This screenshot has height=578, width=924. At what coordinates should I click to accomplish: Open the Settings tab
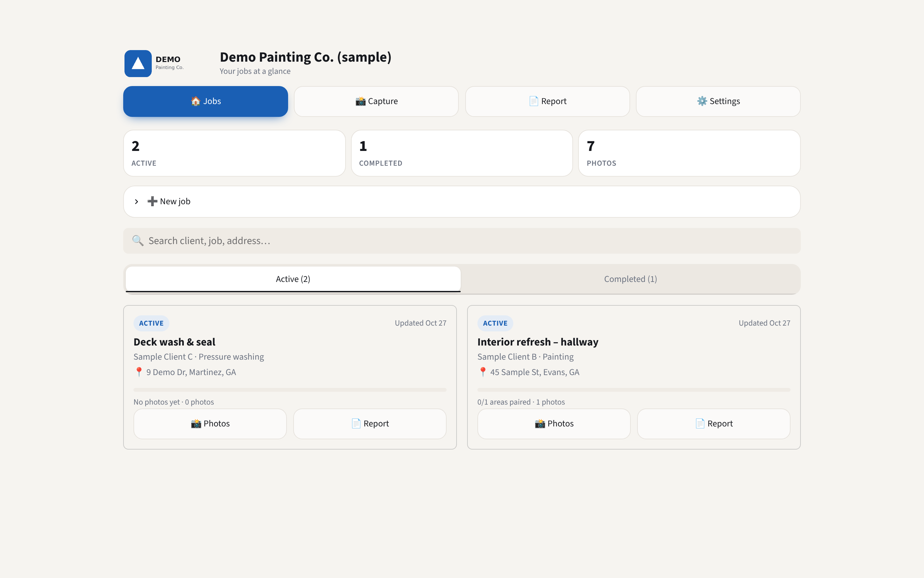718,101
